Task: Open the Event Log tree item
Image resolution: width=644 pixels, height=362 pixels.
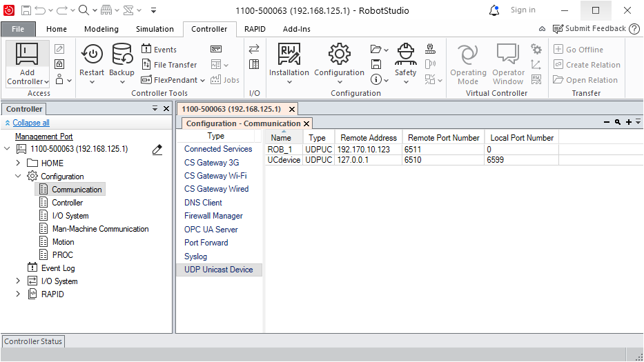Action: [58, 268]
